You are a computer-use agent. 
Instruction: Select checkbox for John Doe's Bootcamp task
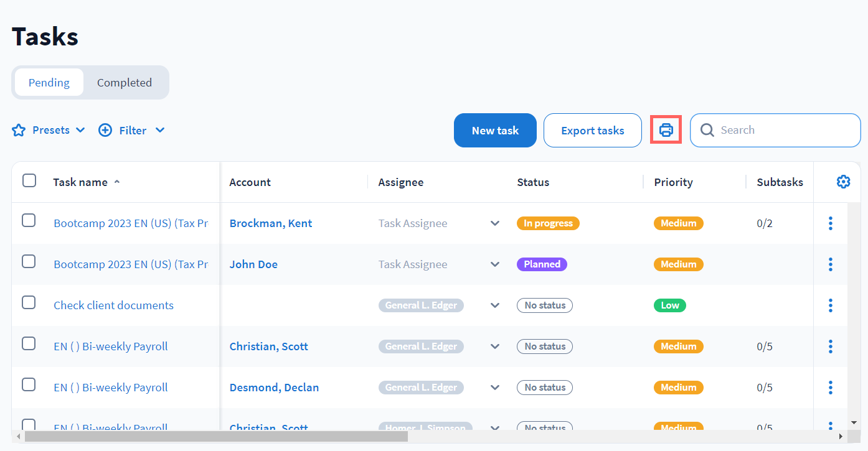[x=29, y=262]
